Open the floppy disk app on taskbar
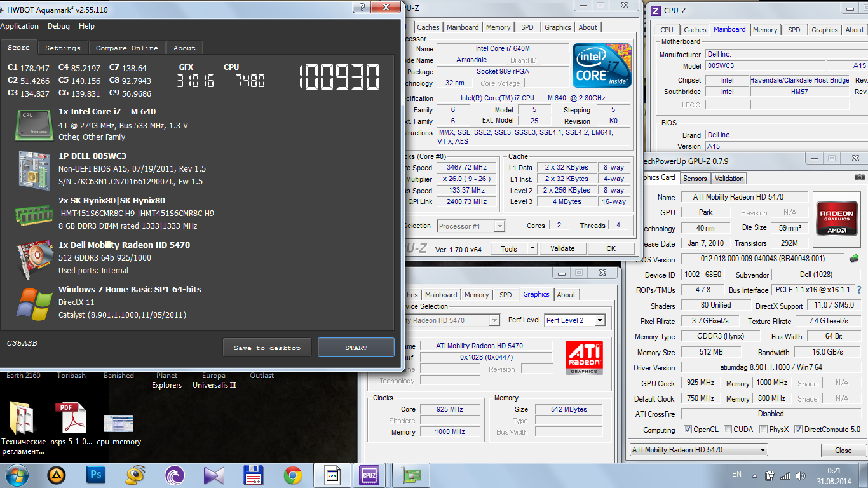Image resolution: width=868 pixels, height=488 pixels. [254, 475]
